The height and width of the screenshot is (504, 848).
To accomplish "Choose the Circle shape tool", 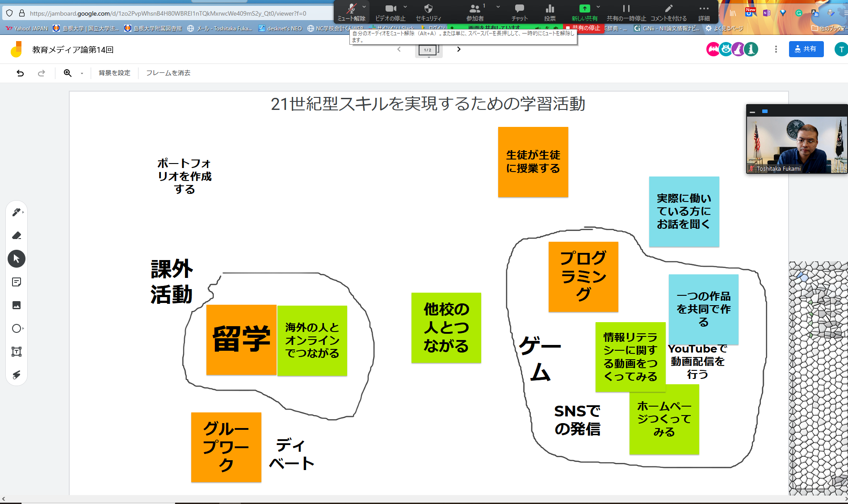I will click(17, 328).
